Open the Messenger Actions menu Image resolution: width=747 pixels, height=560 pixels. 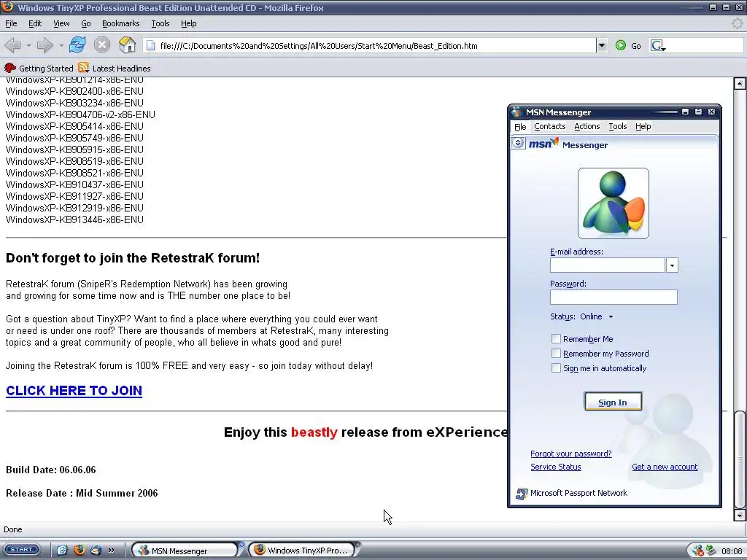pyautogui.click(x=587, y=126)
